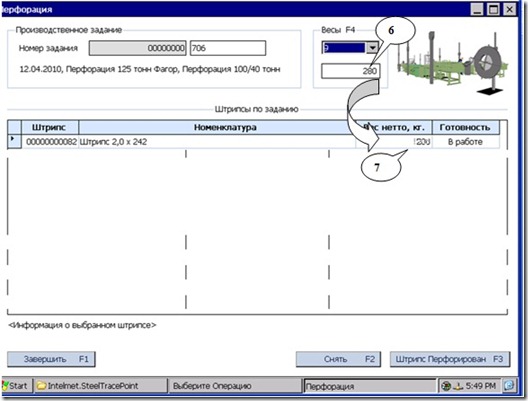Click the Номенклатура column header
This screenshot has height=401, width=528.
225,127
